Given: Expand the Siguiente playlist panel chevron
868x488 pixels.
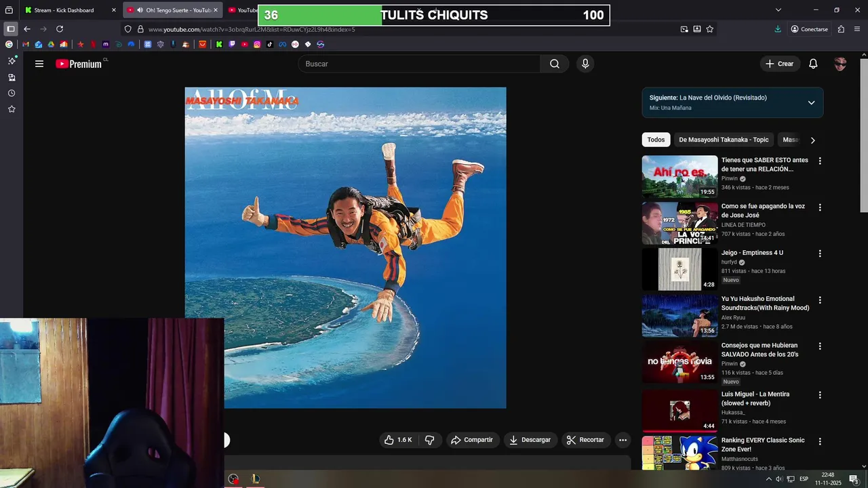Looking at the screenshot, I should point(811,102).
